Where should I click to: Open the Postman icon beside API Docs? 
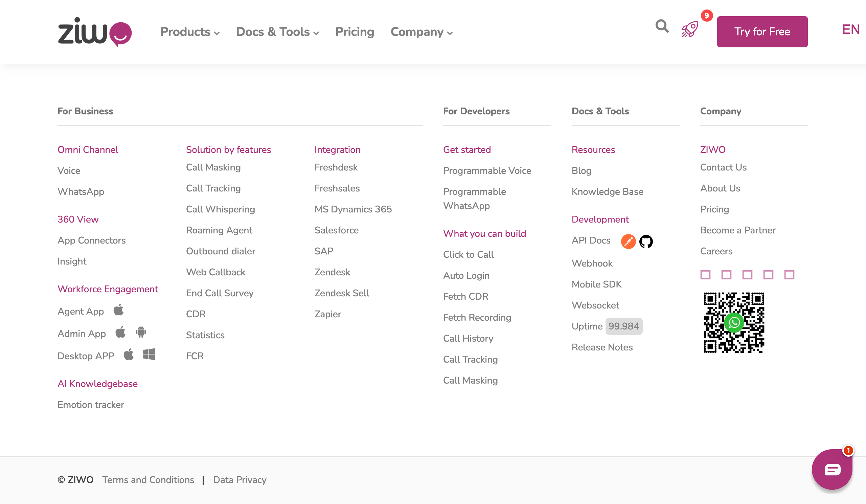628,242
